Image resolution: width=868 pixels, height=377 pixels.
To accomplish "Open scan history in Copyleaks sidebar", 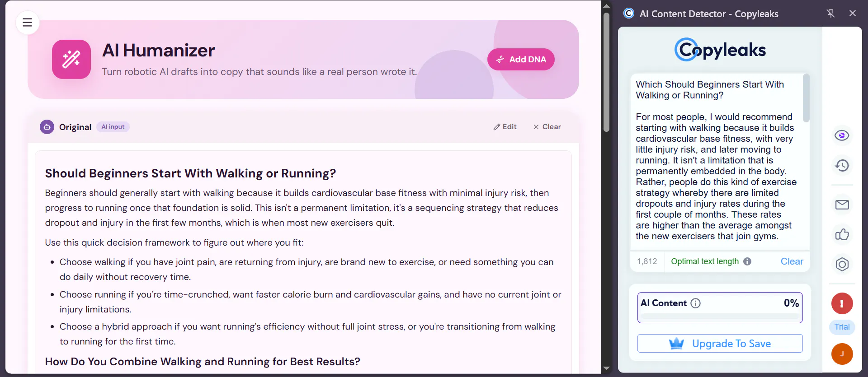I will click(842, 165).
